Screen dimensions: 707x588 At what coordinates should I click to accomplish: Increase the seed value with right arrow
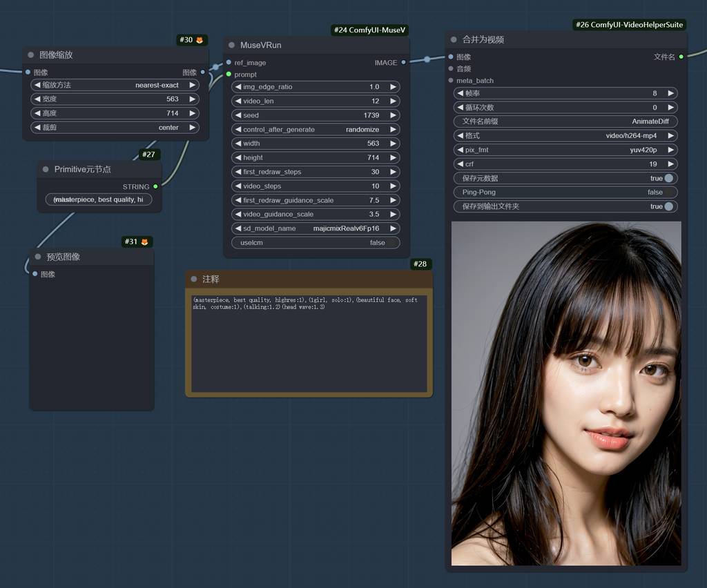tap(393, 115)
